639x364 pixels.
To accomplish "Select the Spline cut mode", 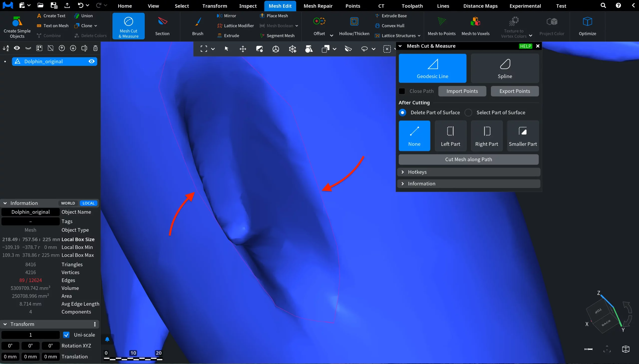I will (x=504, y=68).
